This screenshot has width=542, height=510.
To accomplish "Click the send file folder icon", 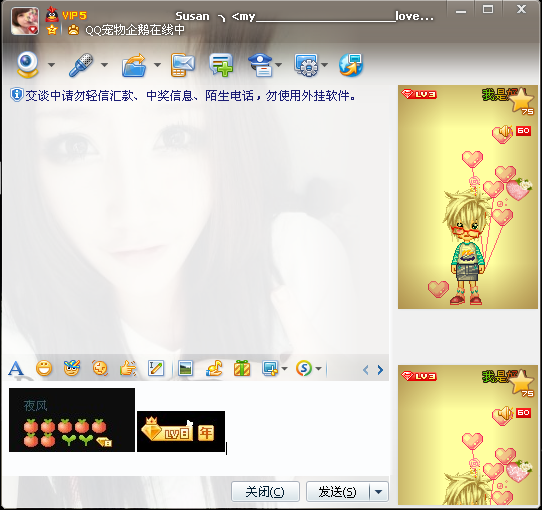I will click(x=134, y=65).
